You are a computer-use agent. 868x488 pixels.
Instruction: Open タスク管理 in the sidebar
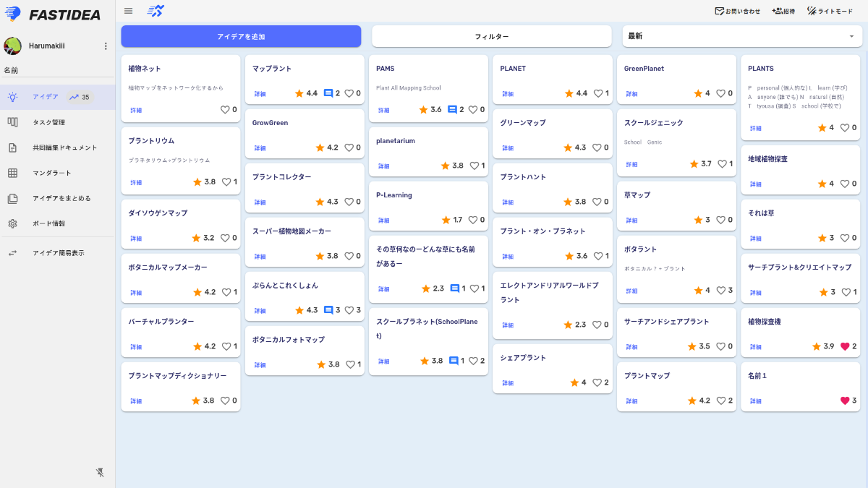48,122
